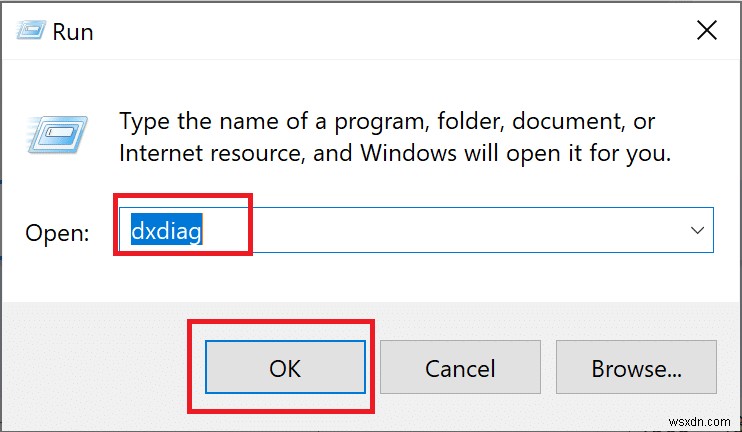Cancel the Run dialog
Image resolution: width=742 pixels, height=432 pixels.
[460, 368]
